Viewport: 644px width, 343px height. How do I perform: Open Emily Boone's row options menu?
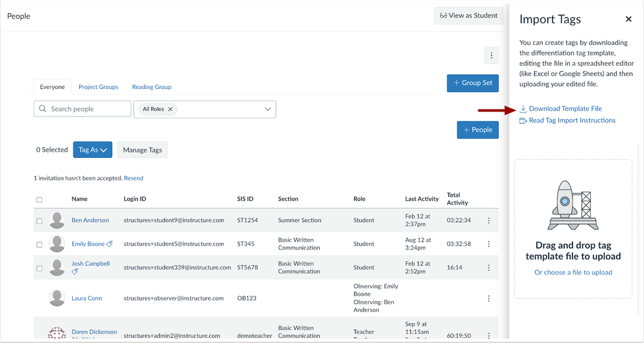pos(489,244)
